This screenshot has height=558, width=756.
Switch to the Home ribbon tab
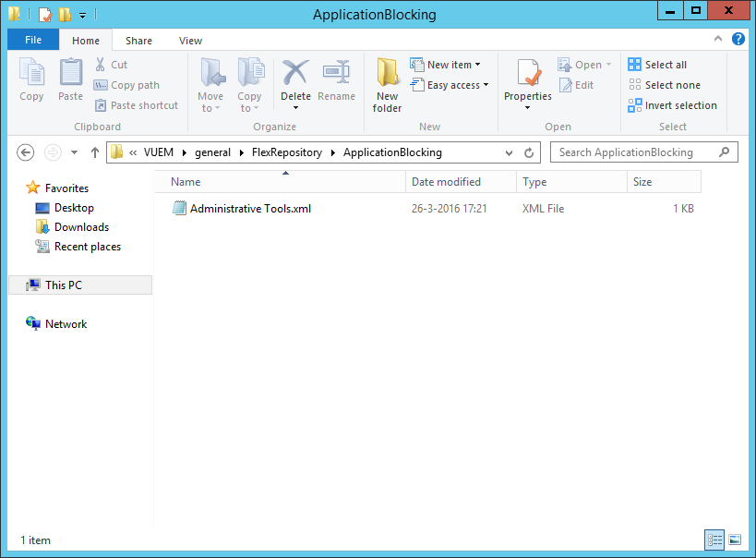click(x=86, y=41)
